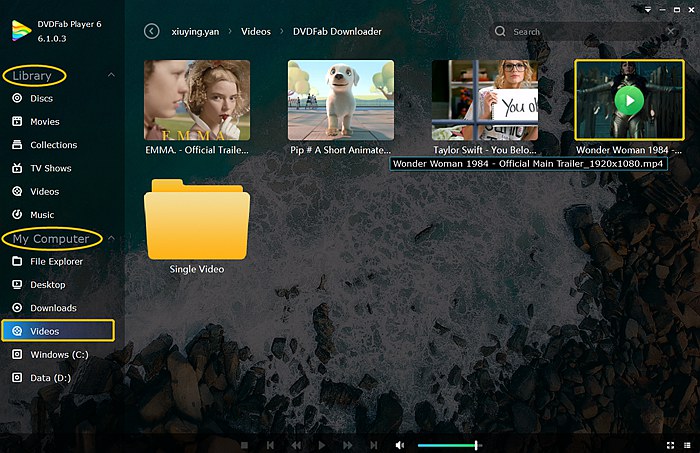This screenshot has width=700, height=453.
Task: Collapse the Library section chevron
Action: (111, 75)
